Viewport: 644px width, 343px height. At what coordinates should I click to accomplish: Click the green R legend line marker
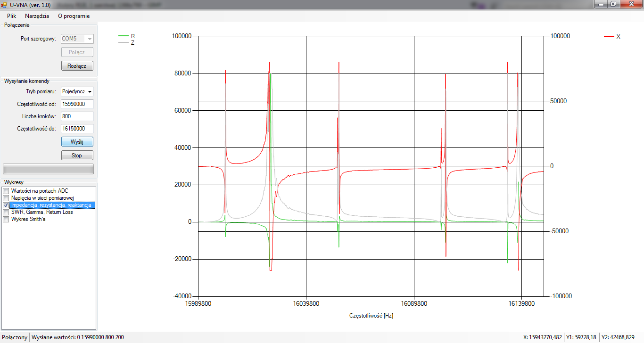click(x=123, y=36)
